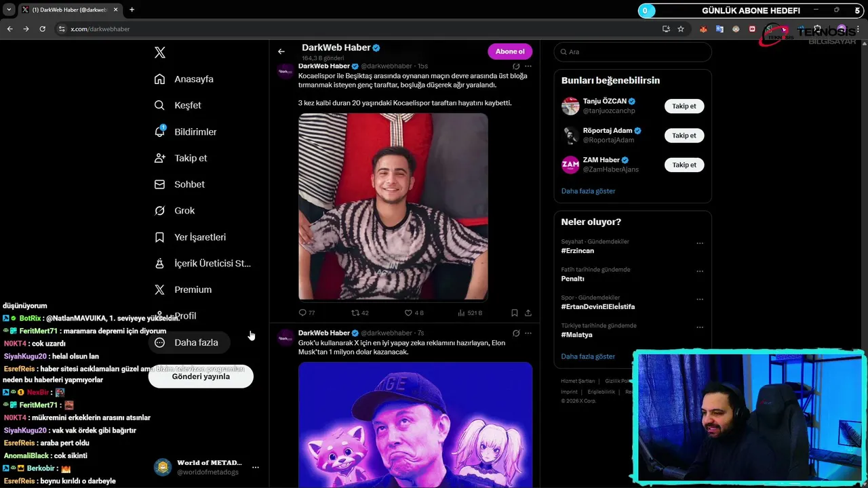868x488 pixels.
Task: Open more options for Penaltı trend
Action: 700,271
